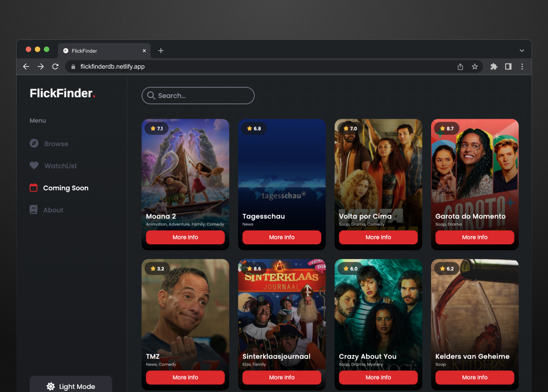Viewport: 548px width, 392px height.
Task: Click More Info for Volta por Cima
Action: [x=378, y=237]
